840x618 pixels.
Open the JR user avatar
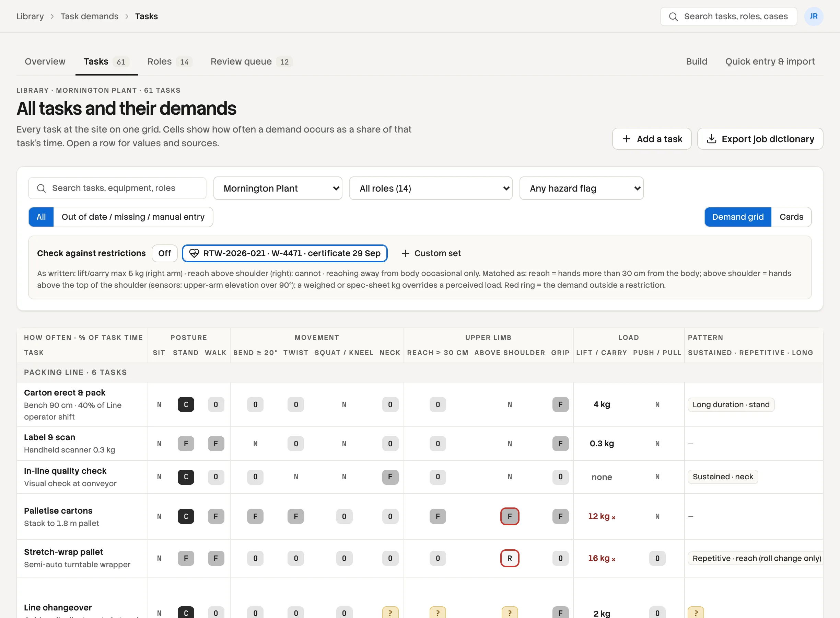coord(814,16)
